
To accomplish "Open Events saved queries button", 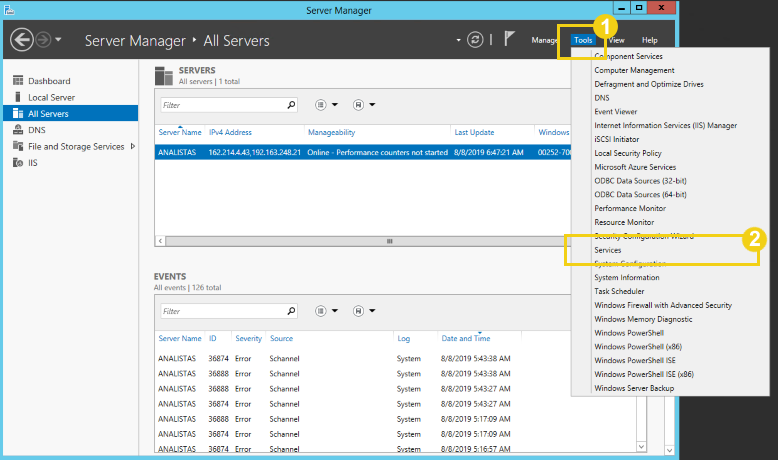I will (x=358, y=311).
